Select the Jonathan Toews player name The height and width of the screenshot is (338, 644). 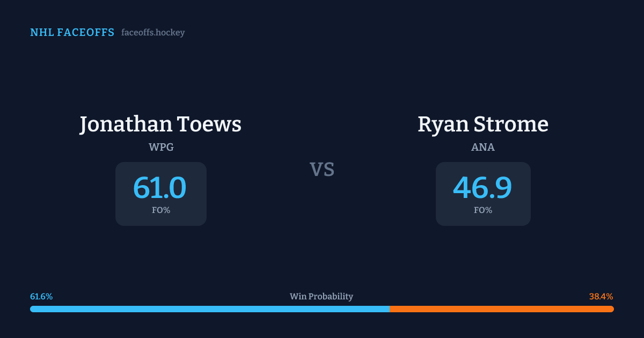(160, 124)
